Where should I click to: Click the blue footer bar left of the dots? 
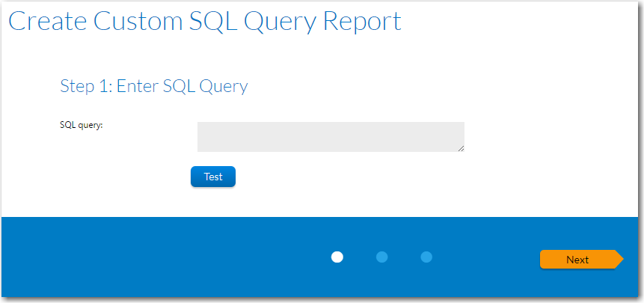(150, 258)
